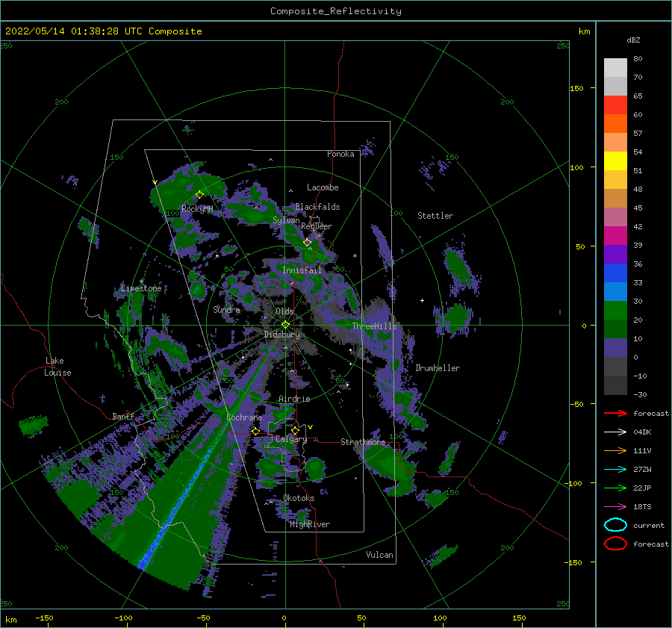
Task: Click the red forecast arrow legend icon
Action: [615, 413]
